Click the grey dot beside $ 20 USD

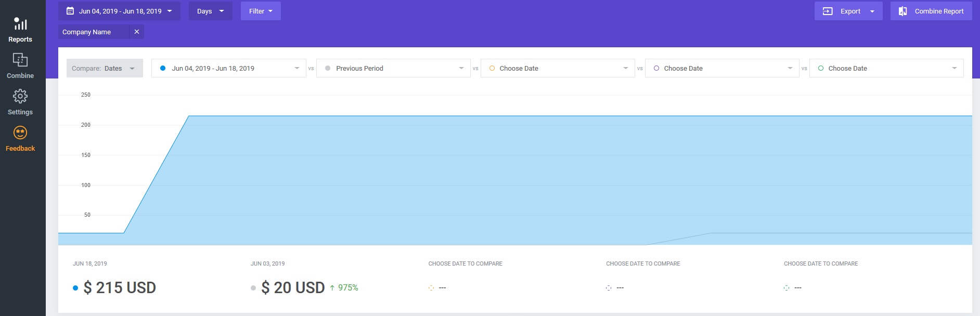[253, 288]
